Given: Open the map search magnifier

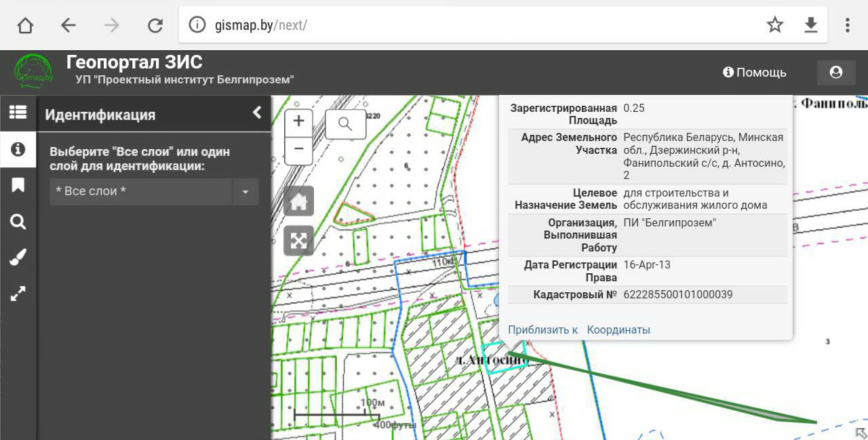Looking at the screenshot, I should pos(345,124).
